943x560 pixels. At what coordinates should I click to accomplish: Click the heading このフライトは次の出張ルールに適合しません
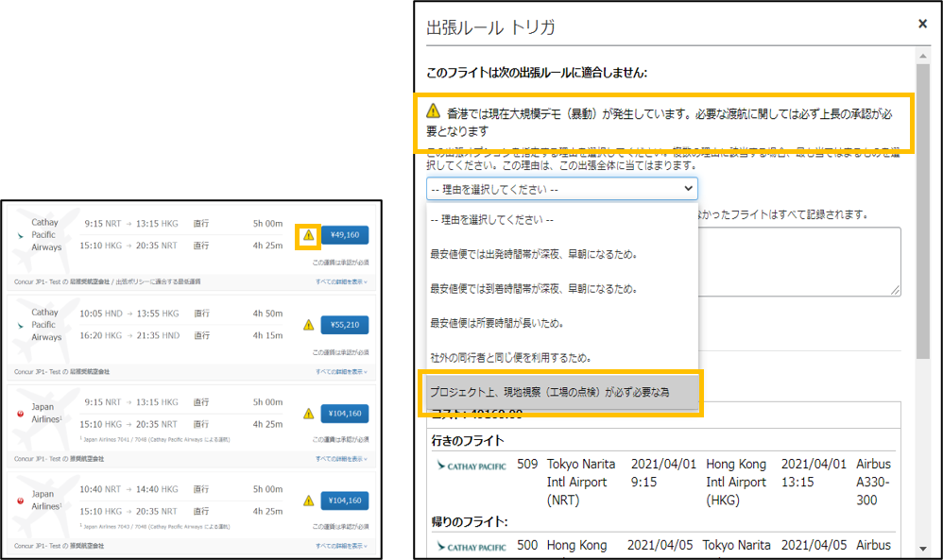coord(537,73)
